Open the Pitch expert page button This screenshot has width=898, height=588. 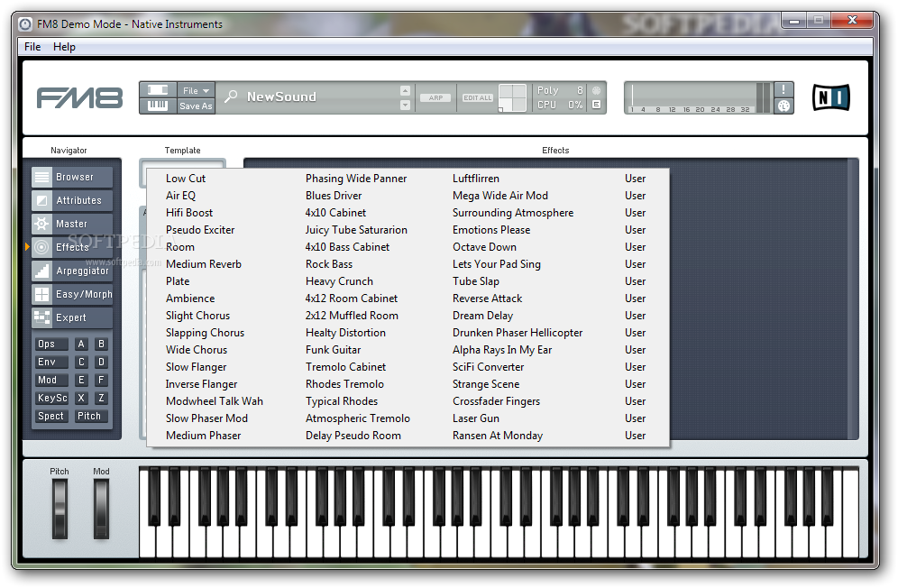[92, 416]
